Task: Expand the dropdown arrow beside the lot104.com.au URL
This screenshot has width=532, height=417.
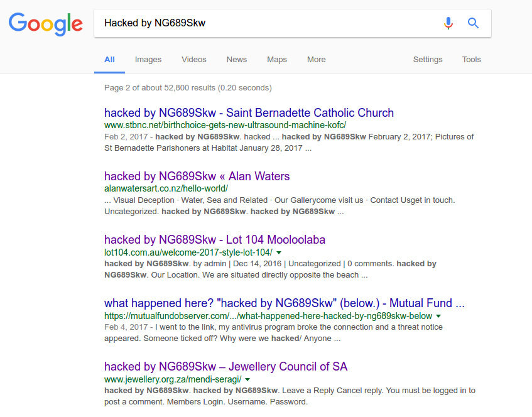Action: pyautogui.click(x=279, y=252)
